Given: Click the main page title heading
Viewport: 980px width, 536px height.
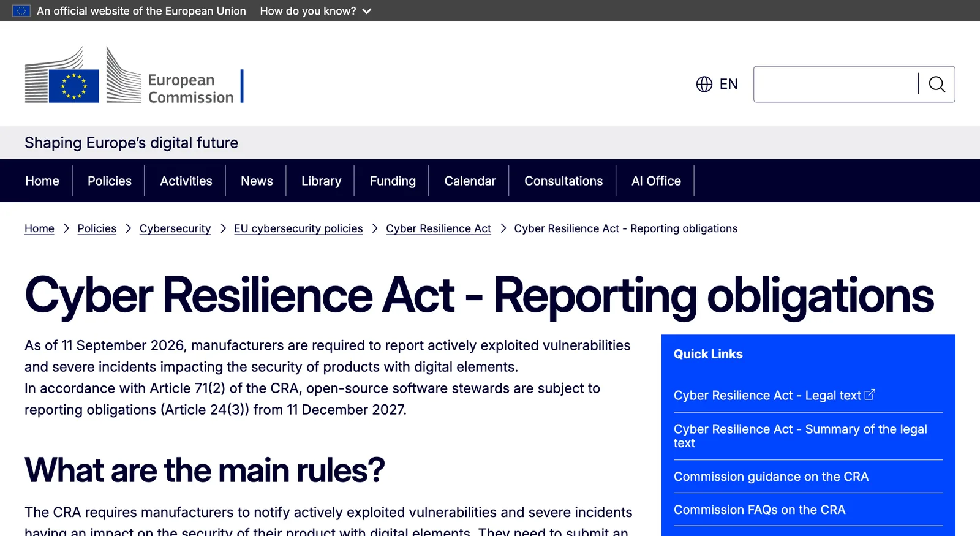Looking at the screenshot, I should click(x=479, y=296).
